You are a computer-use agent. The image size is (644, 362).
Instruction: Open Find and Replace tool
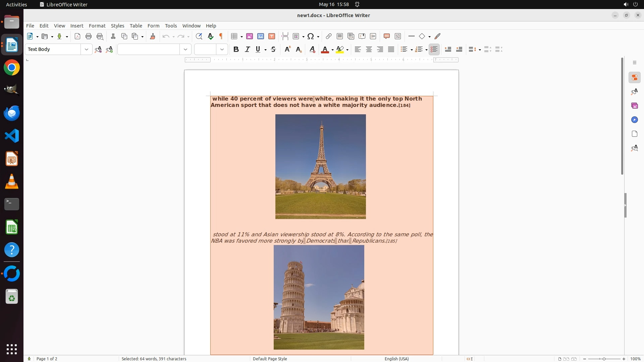pyautogui.click(x=199, y=37)
